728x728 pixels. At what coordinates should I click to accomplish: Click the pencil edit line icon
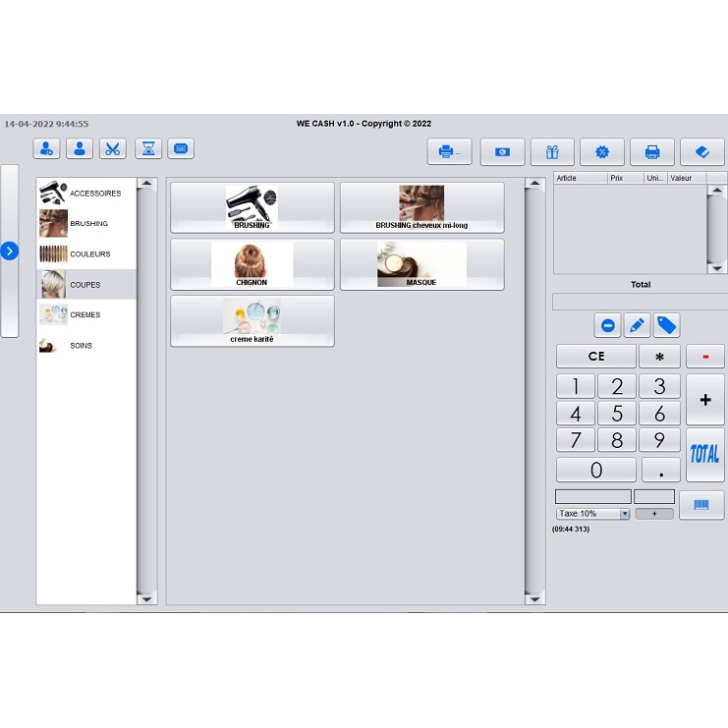tap(637, 325)
